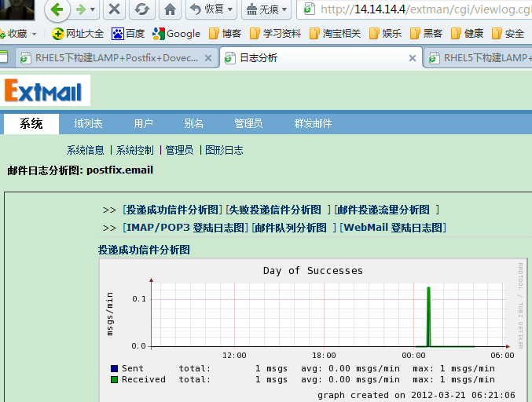The width and height of the screenshot is (532, 402).
Task: Open the 健康 bookmark folder
Action: tap(468, 34)
